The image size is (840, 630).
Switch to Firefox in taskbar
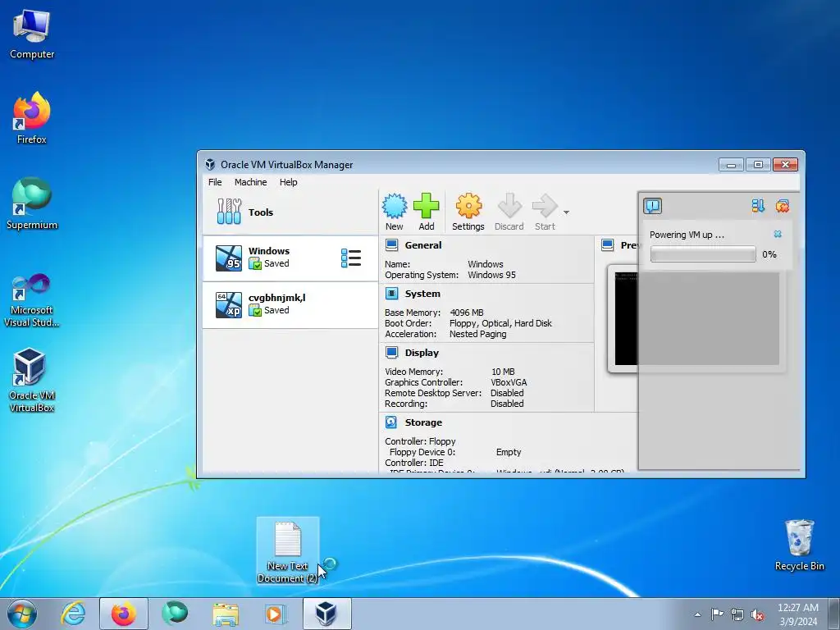123,614
